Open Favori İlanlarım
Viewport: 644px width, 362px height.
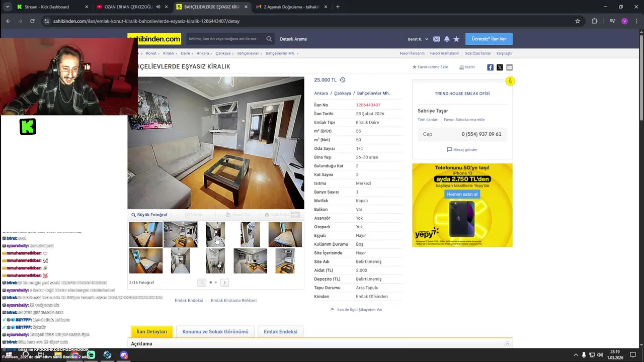412,53
